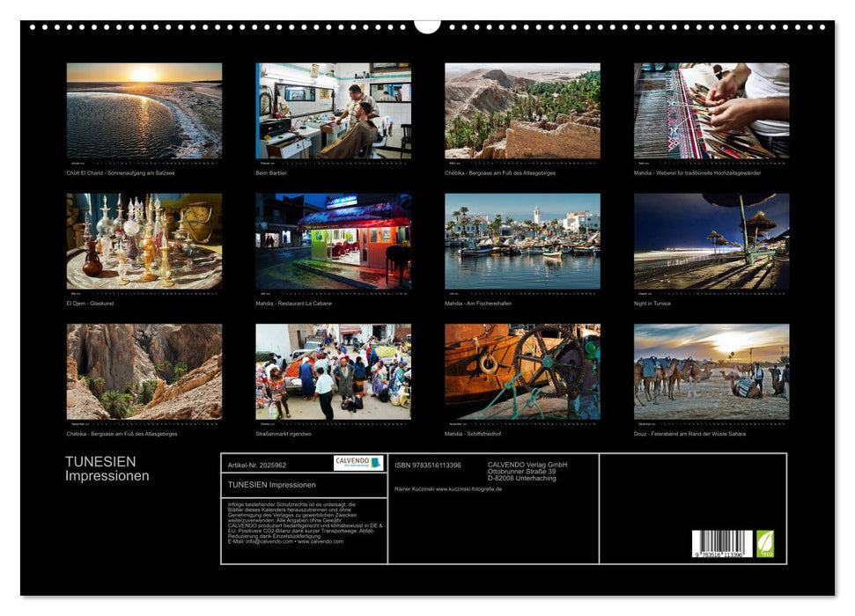The width and height of the screenshot is (855, 616).
Task: Click the CALVENDO Verlag GmbH address block
Action: coord(527,472)
